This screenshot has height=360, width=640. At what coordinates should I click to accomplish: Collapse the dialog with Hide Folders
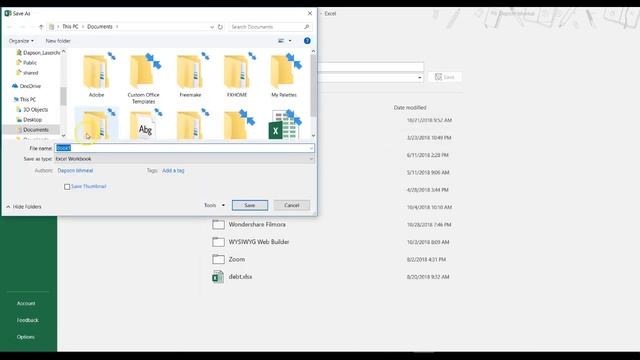24,207
